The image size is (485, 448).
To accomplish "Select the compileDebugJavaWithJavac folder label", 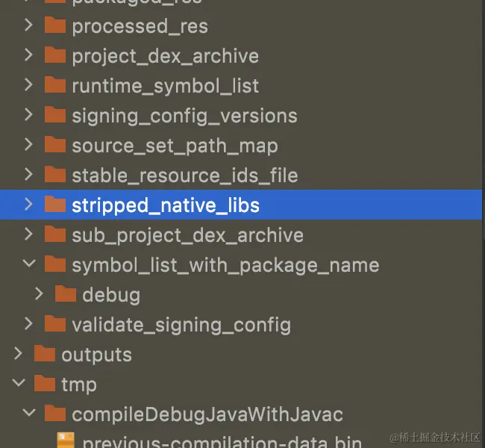I will click(x=207, y=414).
